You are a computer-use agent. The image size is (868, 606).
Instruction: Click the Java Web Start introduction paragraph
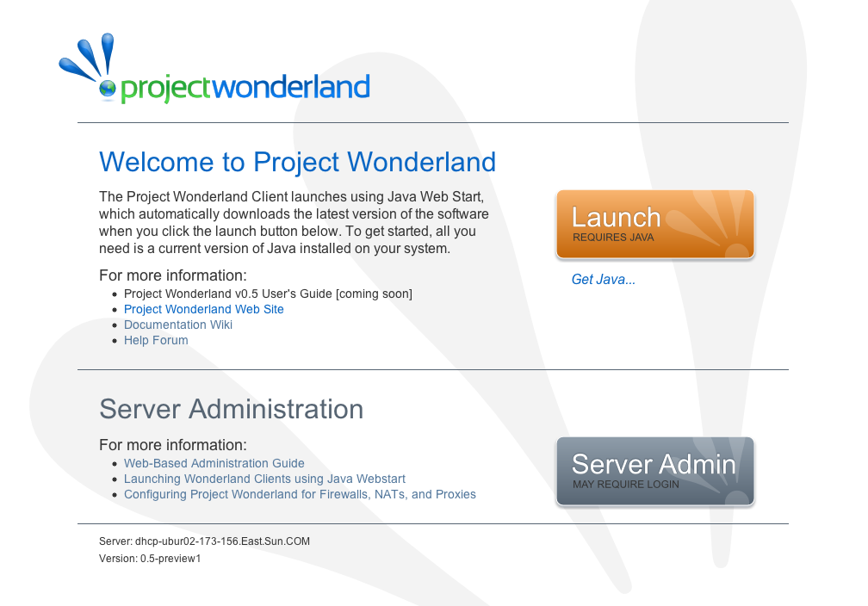tap(293, 222)
